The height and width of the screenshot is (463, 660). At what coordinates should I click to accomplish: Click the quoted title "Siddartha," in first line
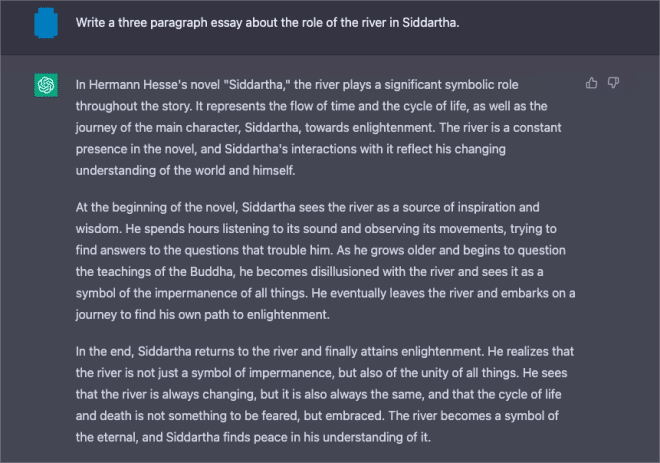tap(257, 85)
